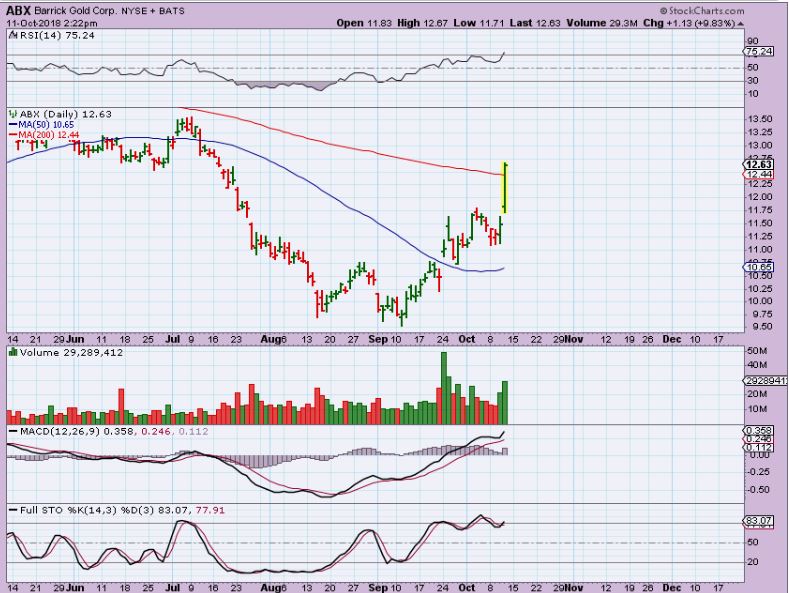The height and width of the screenshot is (593, 789).
Task: Click the Dec label on the bottom date axis
Action: (x=671, y=587)
